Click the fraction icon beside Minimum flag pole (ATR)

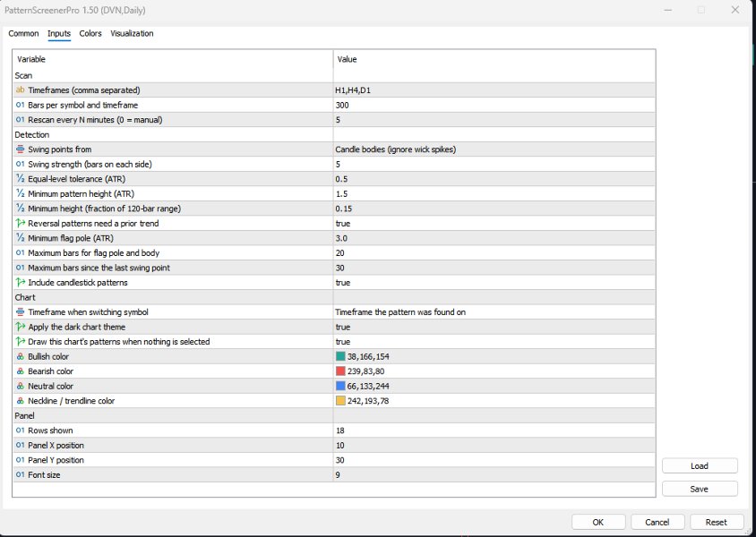click(x=20, y=238)
